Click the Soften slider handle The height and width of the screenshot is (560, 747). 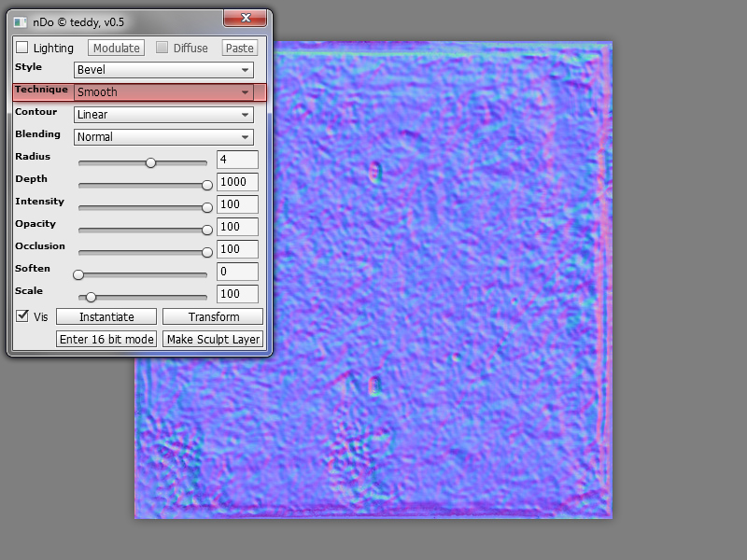pos(78,274)
